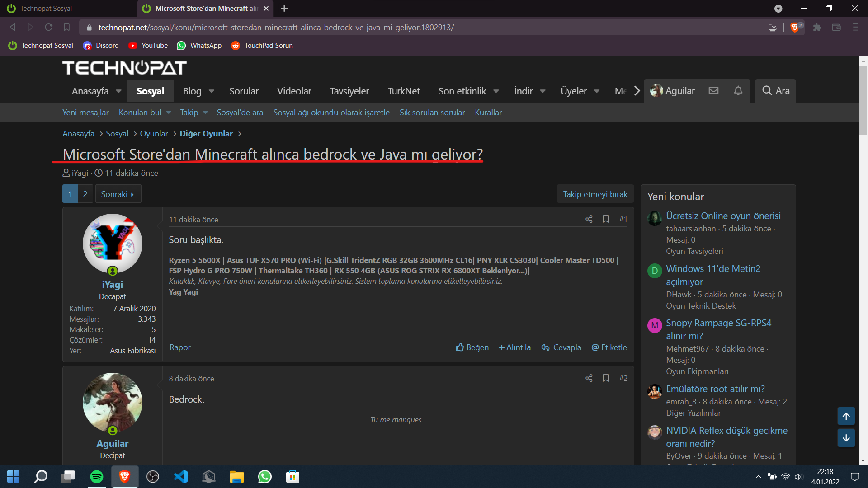Share the first post via share icon
Viewport: 868px width, 488px height.
pyautogui.click(x=589, y=219)
